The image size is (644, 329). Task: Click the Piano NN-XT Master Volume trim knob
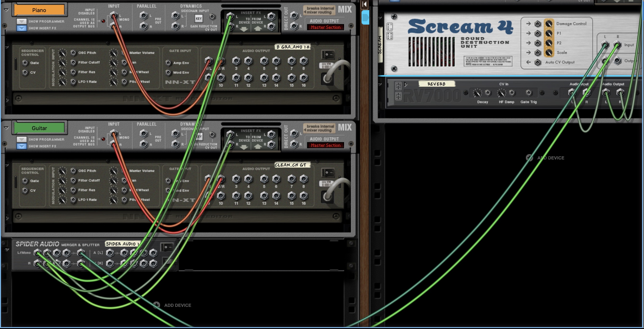pos(114,53)
